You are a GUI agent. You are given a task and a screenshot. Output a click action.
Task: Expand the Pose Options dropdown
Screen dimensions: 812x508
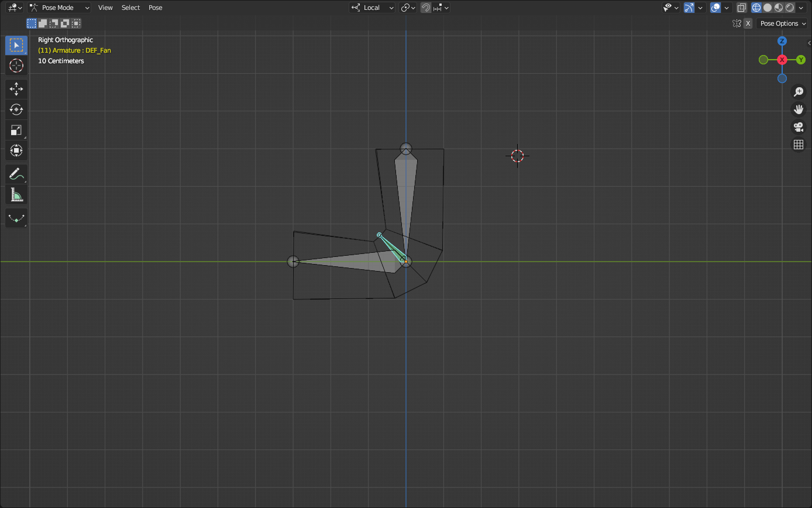782,23
